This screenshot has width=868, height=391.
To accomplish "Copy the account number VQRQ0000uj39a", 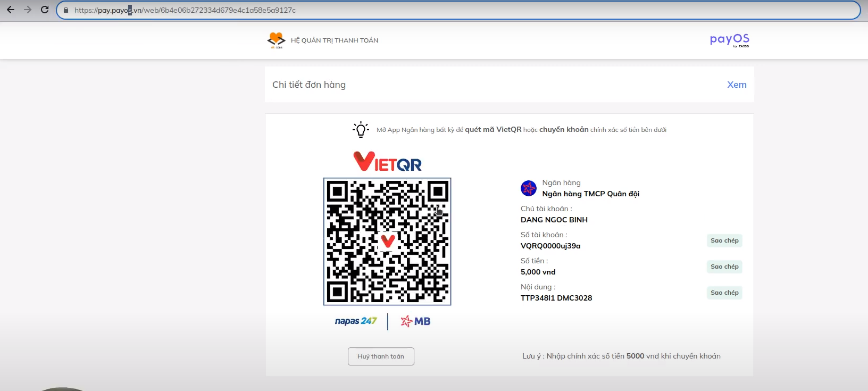I will point(724,240).
